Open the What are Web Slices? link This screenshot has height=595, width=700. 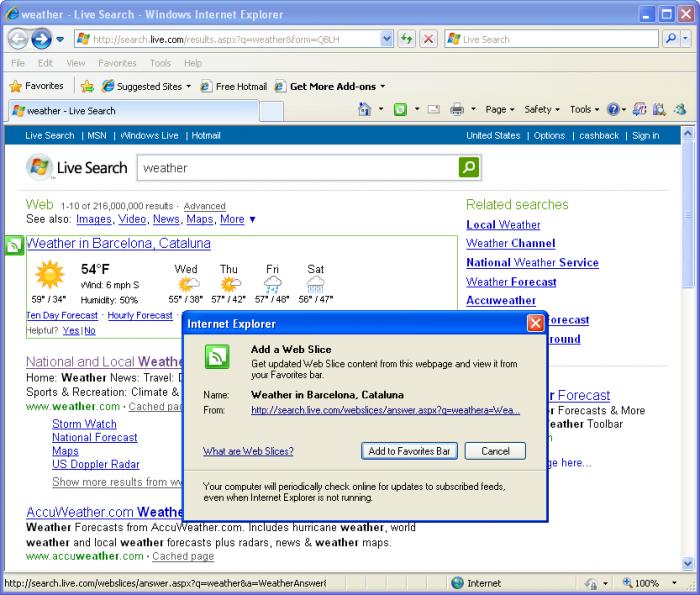click(248, 451)
